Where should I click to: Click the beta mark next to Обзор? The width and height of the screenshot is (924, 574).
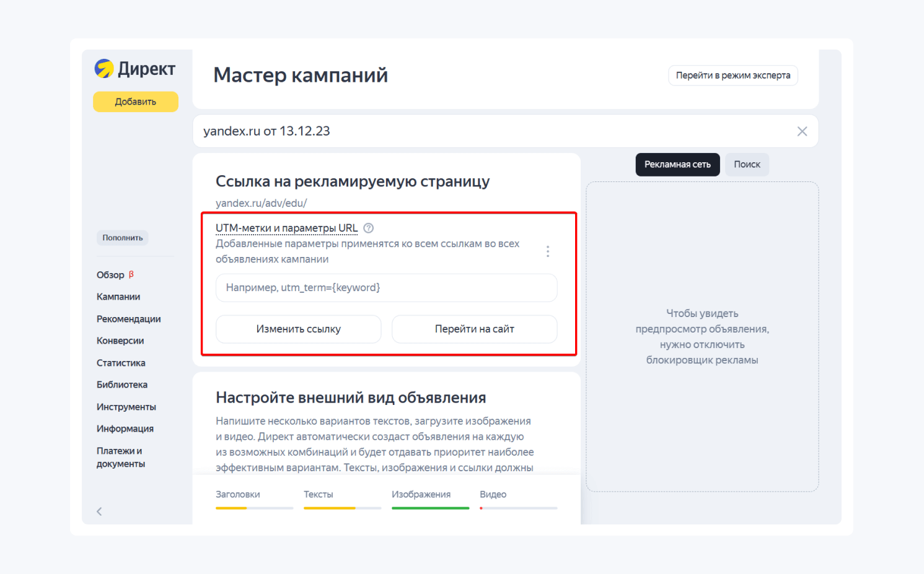pyautogui.click(x=131, y=274)
